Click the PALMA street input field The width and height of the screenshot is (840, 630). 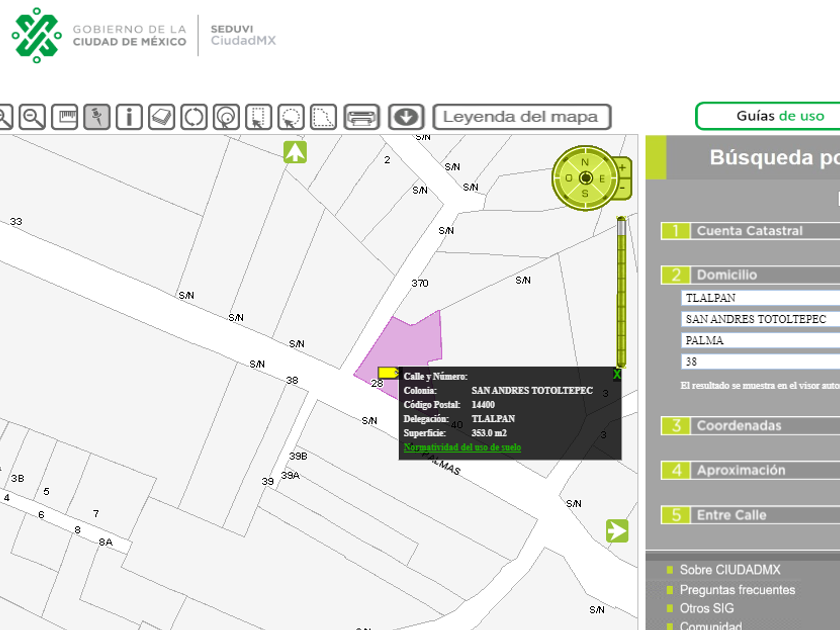pos(760,340)
